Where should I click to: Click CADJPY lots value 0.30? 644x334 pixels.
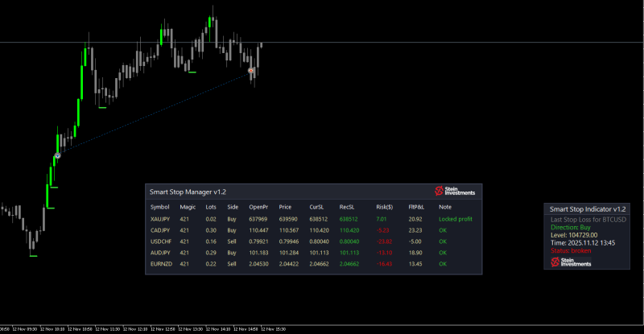211,230
